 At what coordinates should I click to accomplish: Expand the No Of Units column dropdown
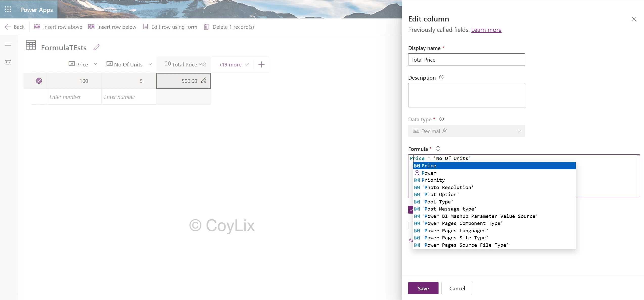(150, 64)
